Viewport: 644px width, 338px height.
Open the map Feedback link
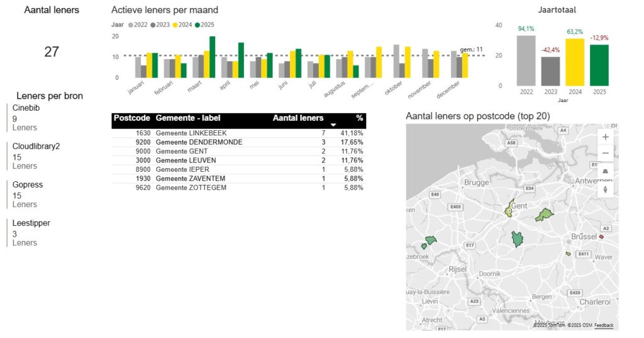tap(603, 325)
